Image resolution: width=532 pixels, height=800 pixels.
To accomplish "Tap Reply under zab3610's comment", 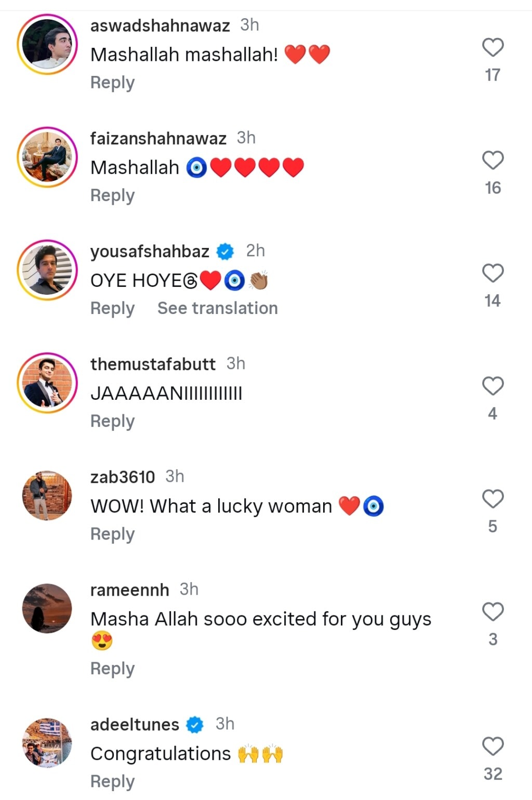I will 112,533.
